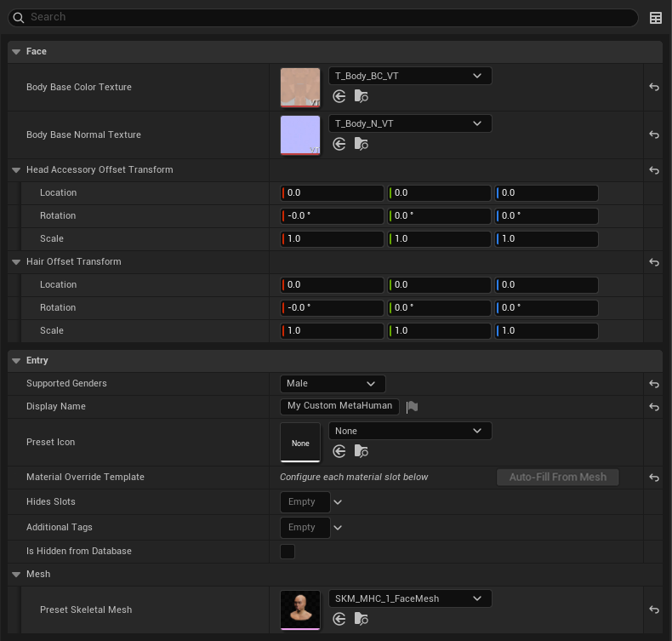Open the Hides Slots tag box
The image size is (672, 641).
(305, 502)
